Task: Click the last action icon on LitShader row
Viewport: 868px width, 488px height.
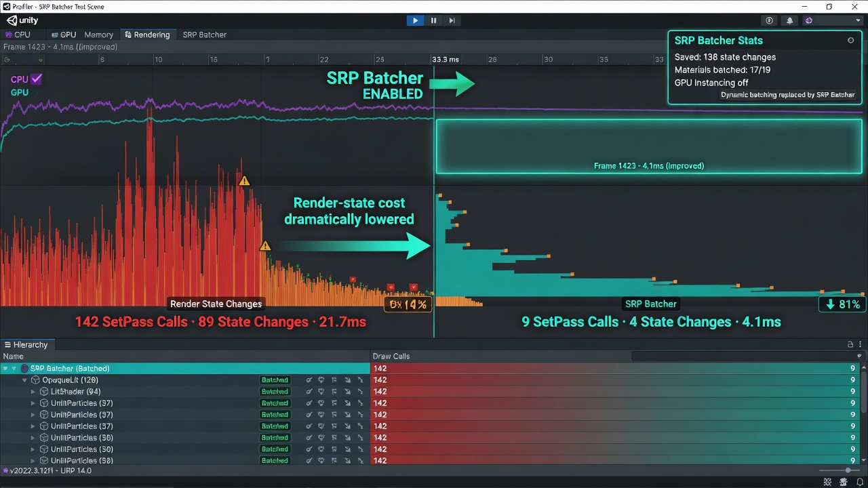Action: 360,392
